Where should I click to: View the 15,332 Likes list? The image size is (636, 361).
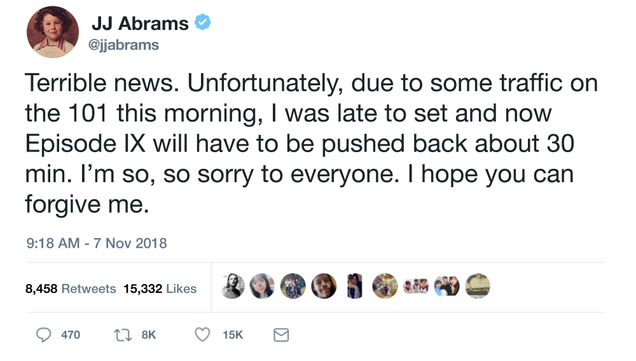pyautogui.click(x=160, y=289)
